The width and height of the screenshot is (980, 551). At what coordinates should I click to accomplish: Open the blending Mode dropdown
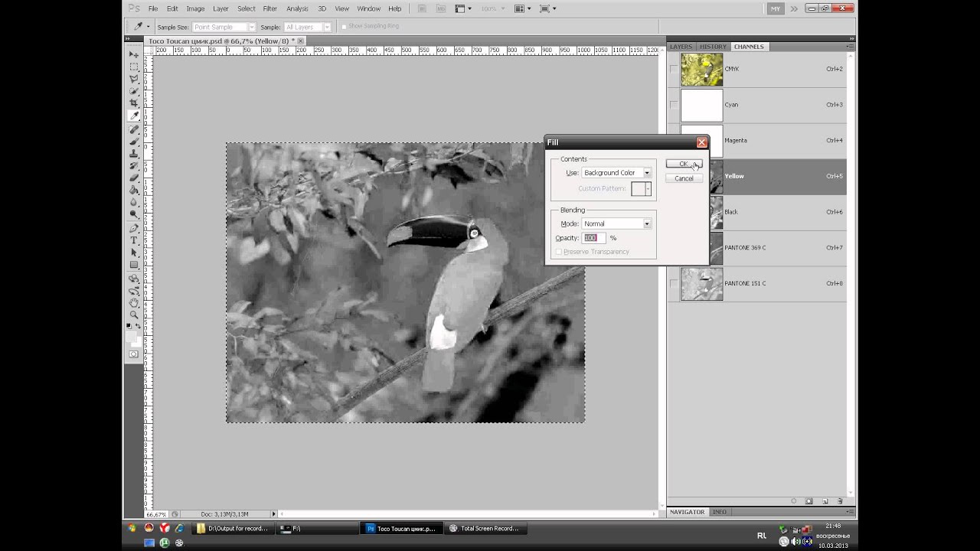click(x=616, y=223)
